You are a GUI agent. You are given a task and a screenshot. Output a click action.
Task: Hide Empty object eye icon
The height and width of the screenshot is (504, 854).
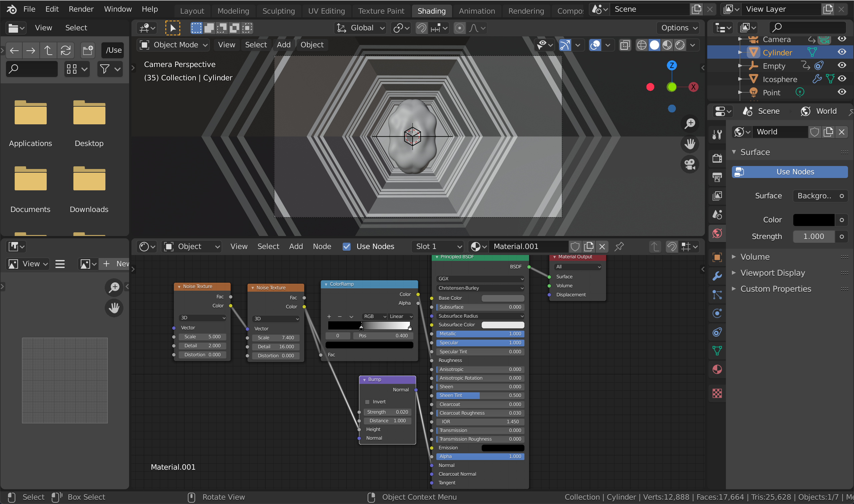click(x=841, y=65)
